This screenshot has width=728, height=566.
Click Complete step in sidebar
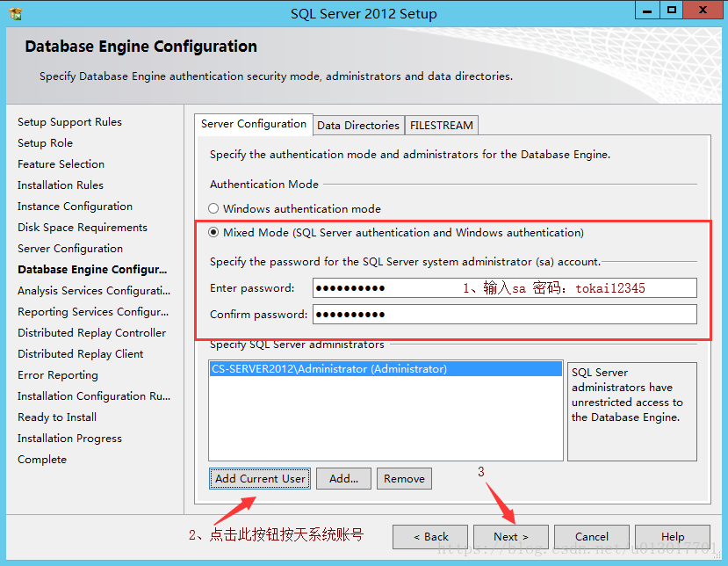[42, 460]
